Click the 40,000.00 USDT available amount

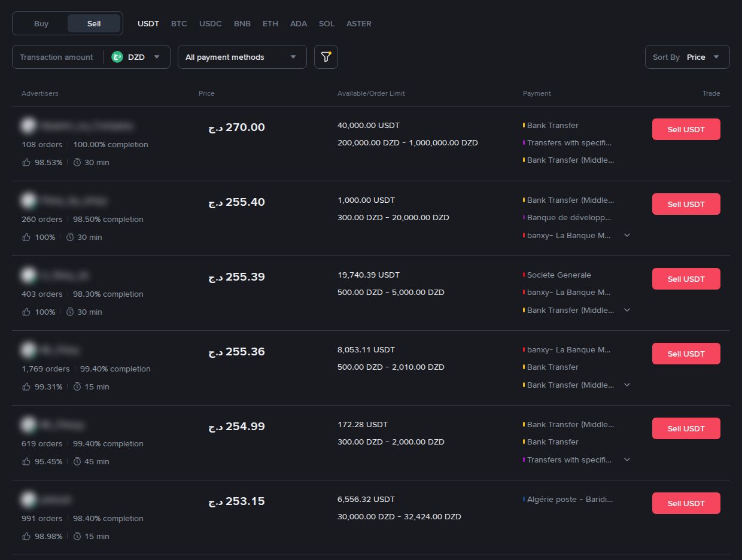coord(369,126)
